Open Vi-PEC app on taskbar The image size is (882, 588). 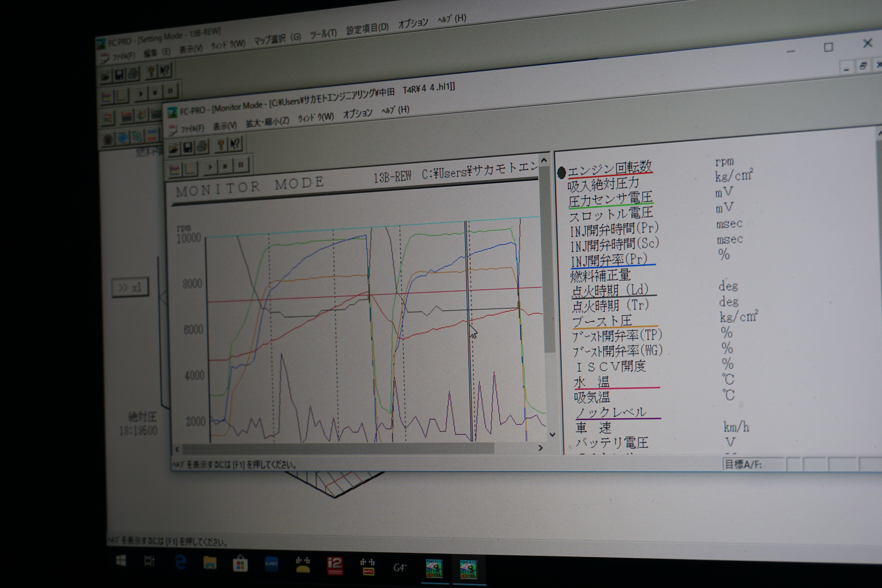coord(272,564)
